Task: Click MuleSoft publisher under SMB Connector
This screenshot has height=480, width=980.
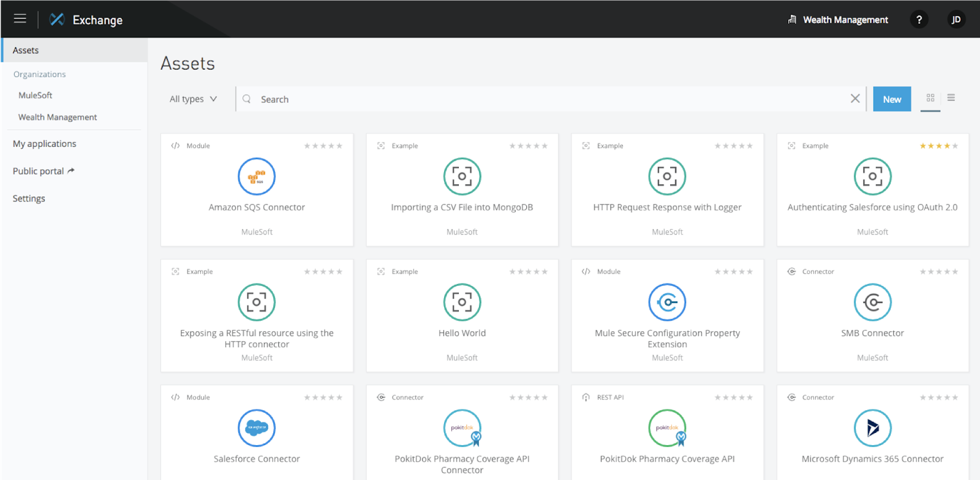Action: coord(872,358)
